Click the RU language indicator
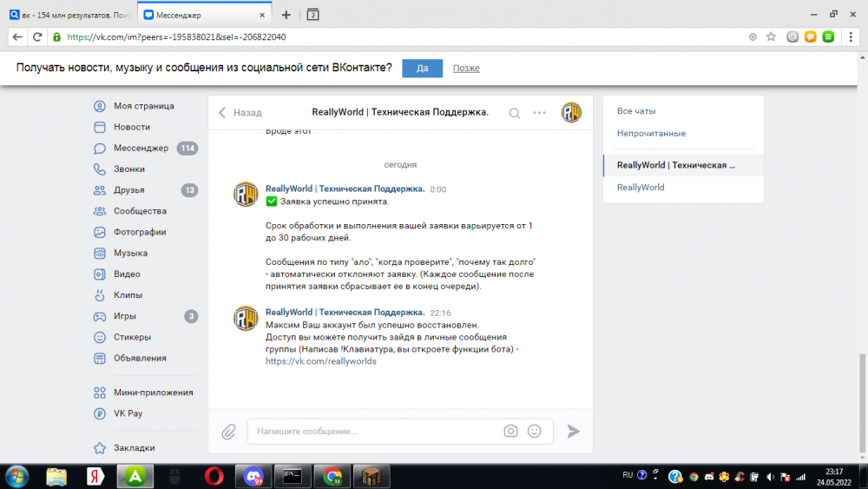 pos(628,475)
